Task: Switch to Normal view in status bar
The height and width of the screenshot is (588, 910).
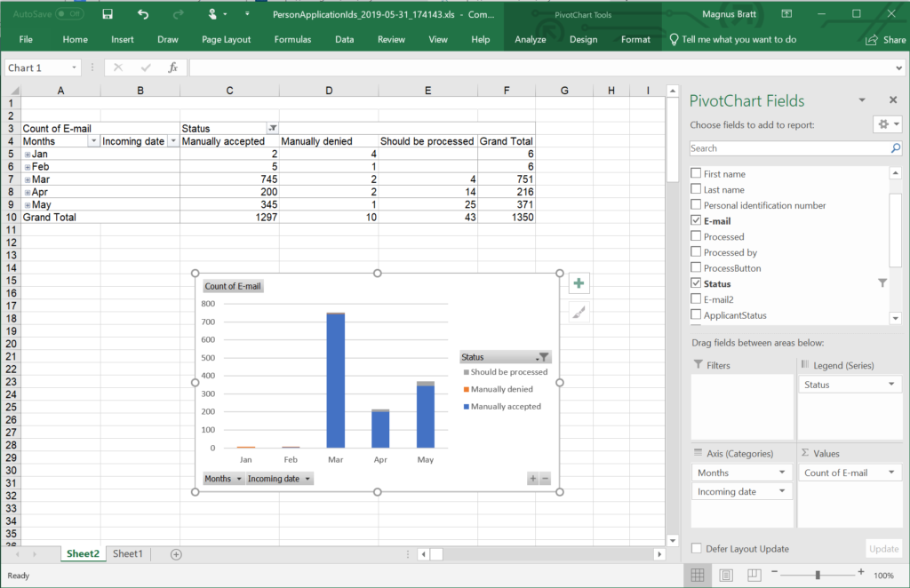Action: (x=698, y=575)
